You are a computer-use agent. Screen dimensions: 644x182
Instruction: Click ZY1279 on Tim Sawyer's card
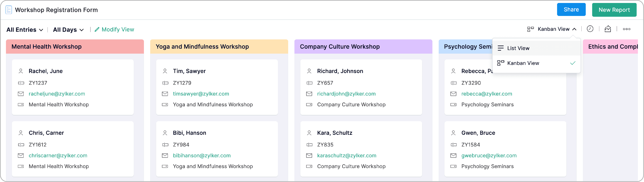[x=182, y=83]
